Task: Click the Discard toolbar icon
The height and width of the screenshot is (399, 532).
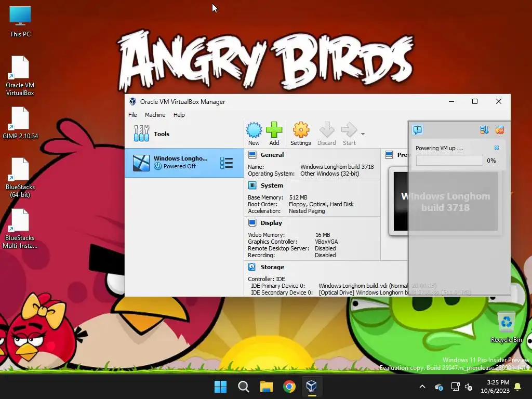Action: point(327,130)
